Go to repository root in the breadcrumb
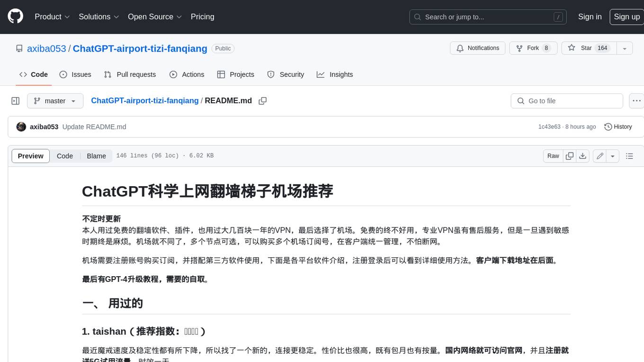This screenshot has height=362, width=644. point(145,100)
